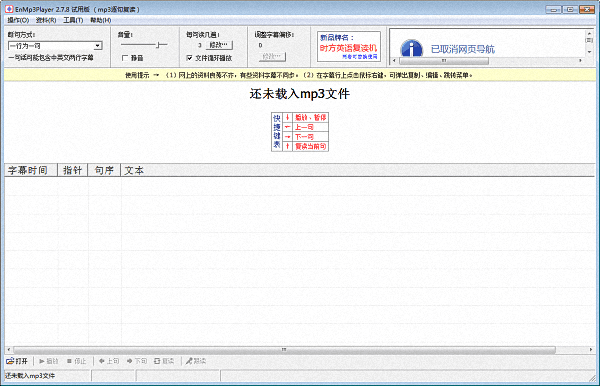Click status bar 还未载入mp3文件 text
The height and width of the screenshot is (386, 600).
(x=30, y=376)
